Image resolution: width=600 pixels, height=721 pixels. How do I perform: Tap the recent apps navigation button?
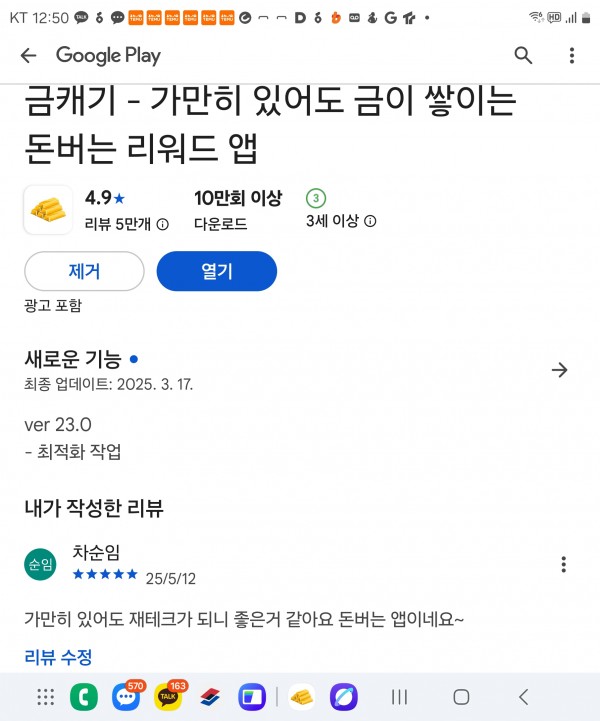coord(399,697)
